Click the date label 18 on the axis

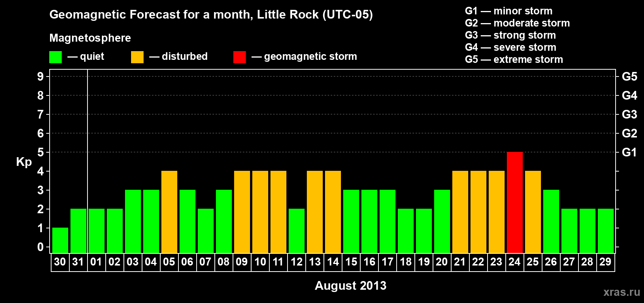(x=405, y=262)
